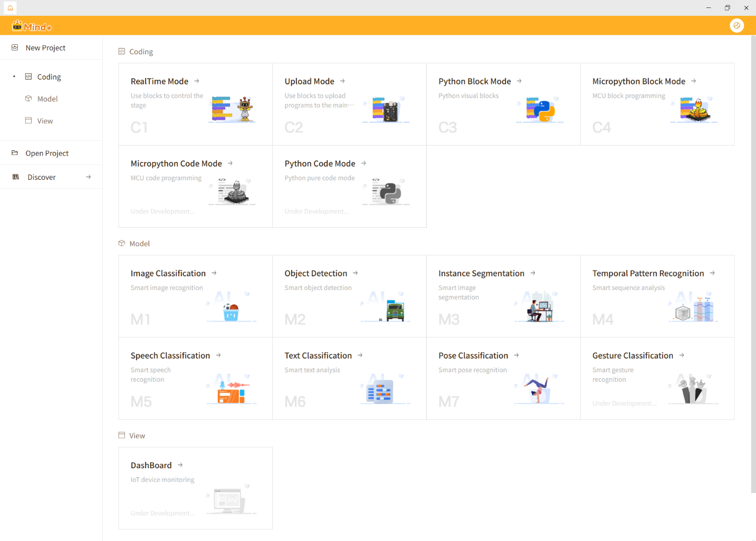756x541 pixels.
Task: Click arrow beside Temporal Pattern Recognition
Action: tap(712, 273)
